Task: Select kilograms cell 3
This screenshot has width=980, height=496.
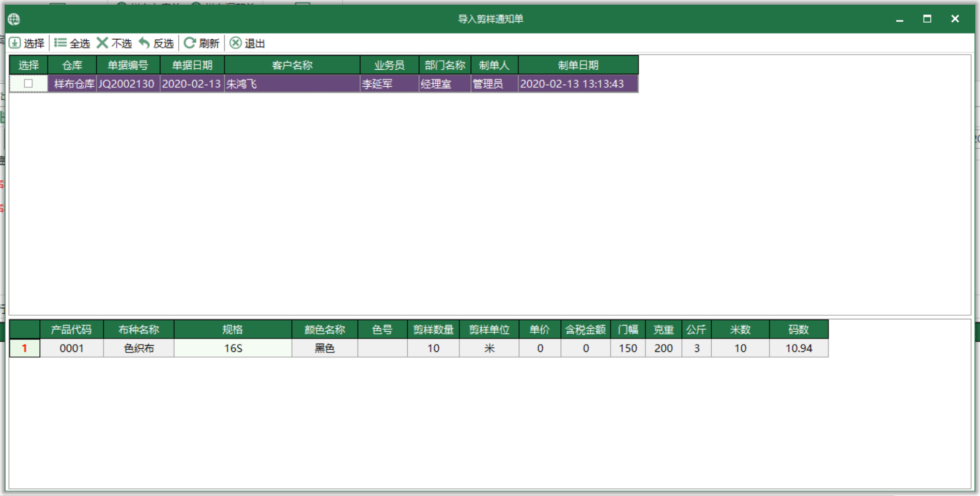Action: (x=697, y=348)
